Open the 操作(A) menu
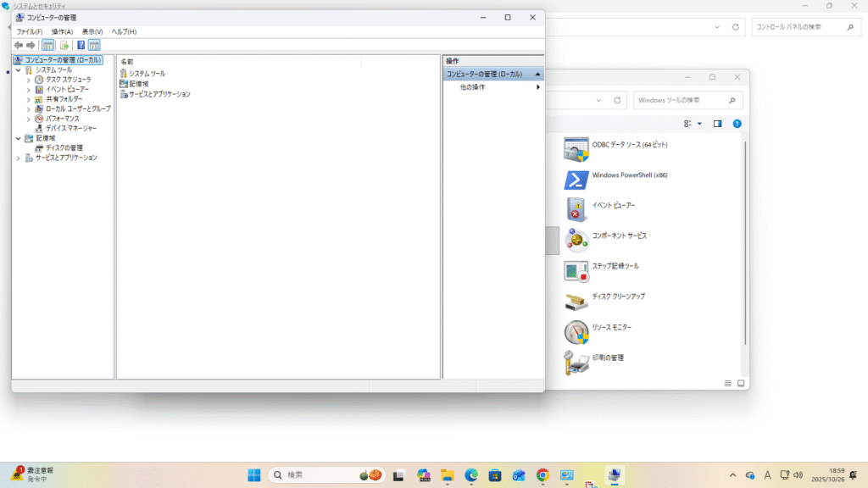 tap(62, 31)
